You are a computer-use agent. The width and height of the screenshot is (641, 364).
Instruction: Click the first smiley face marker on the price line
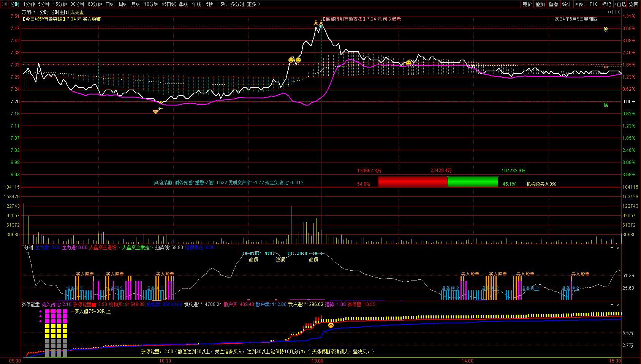point(291,60)
